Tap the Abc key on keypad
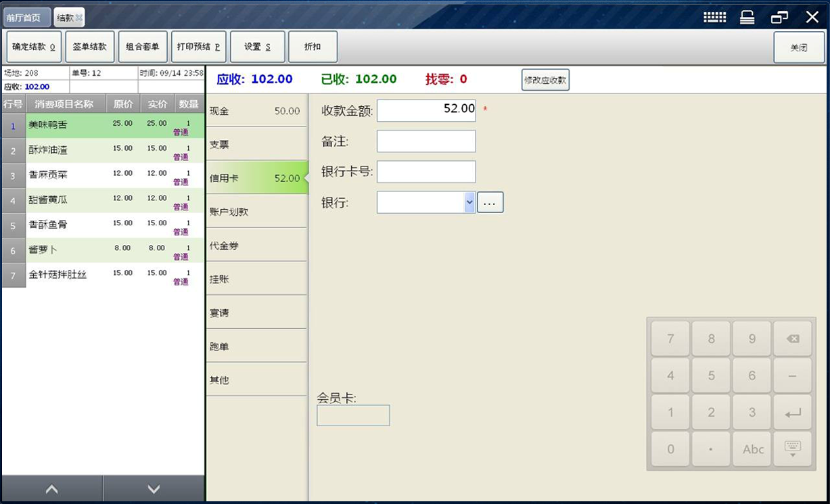 click(752, 449)
